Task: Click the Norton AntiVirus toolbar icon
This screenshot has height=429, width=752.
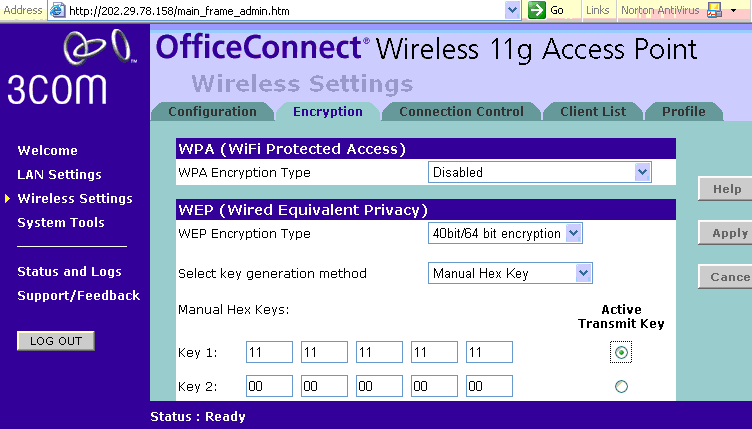Action: 714,10
